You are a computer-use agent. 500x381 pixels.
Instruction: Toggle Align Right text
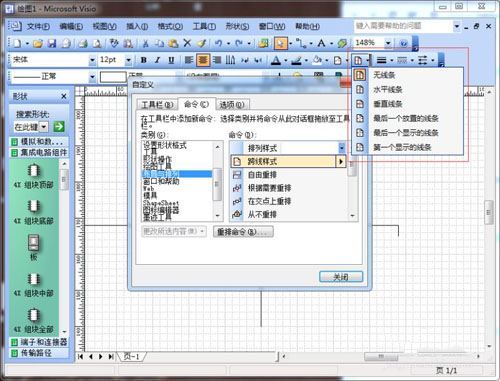pos(217,60)
